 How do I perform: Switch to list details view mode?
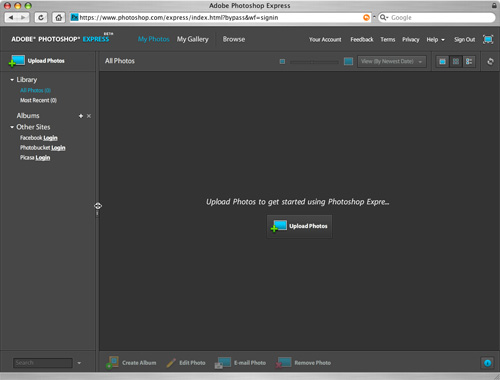click(x=469, y=61)
